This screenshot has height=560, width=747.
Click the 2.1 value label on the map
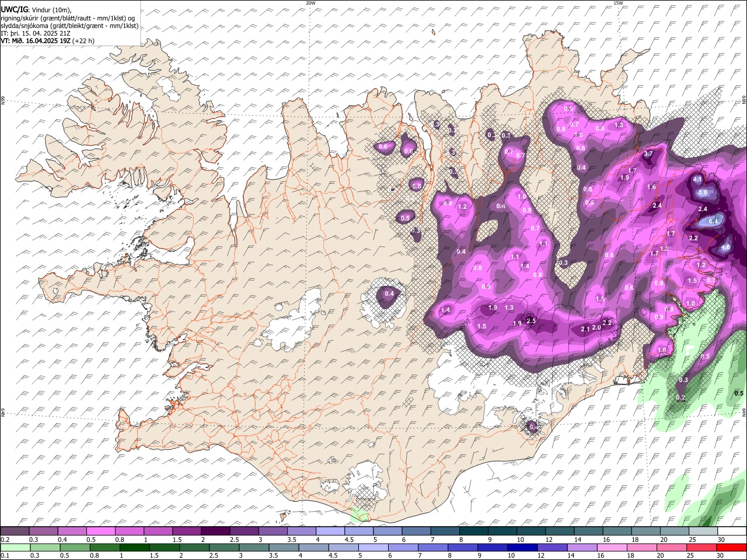click(x=585, y=330)
